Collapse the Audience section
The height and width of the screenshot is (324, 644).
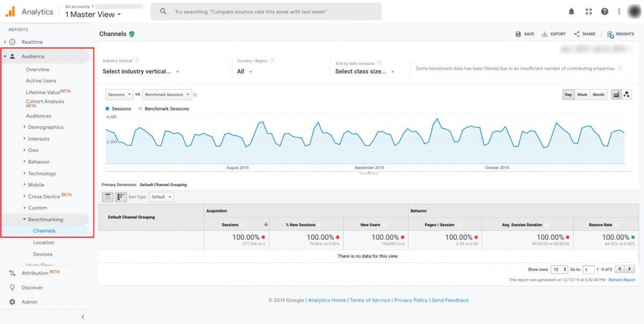[x=5, y=56]
